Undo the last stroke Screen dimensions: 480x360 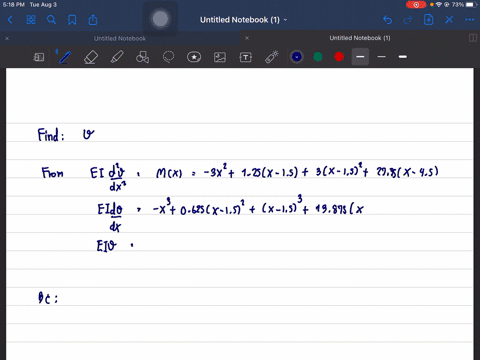tap(387, 20)
